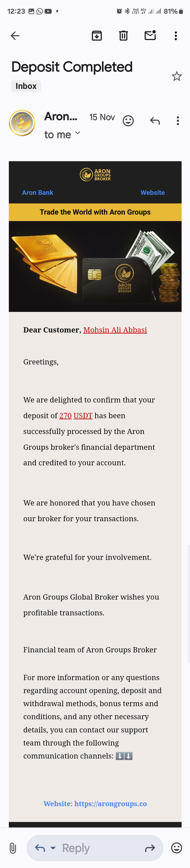Expand reply type dropdown arrow
190x868 pixels.
click(53, 848)
